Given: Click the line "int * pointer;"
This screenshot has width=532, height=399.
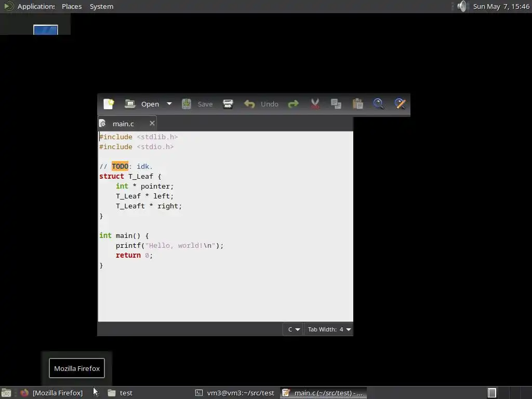Looking at the screenshot, I should [144, 187].
